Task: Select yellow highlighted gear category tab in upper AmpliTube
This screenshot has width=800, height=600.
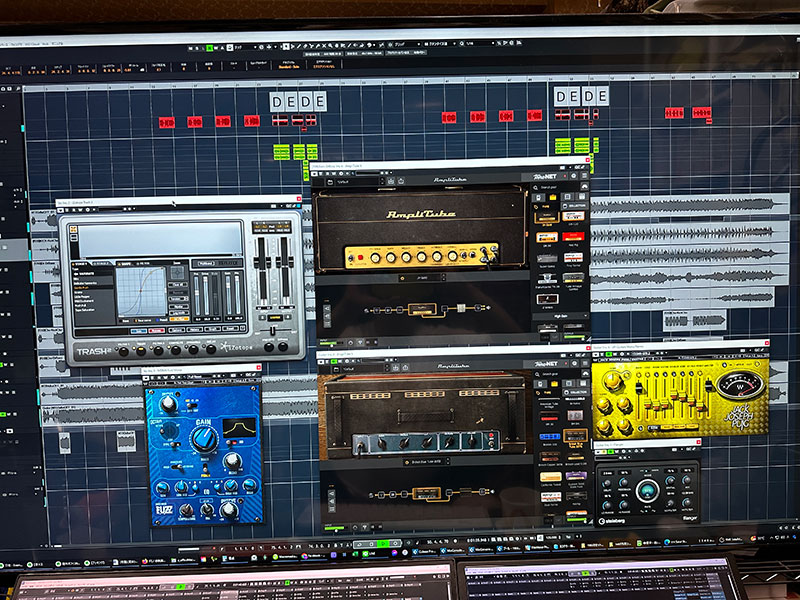Action: coord(552,196)
